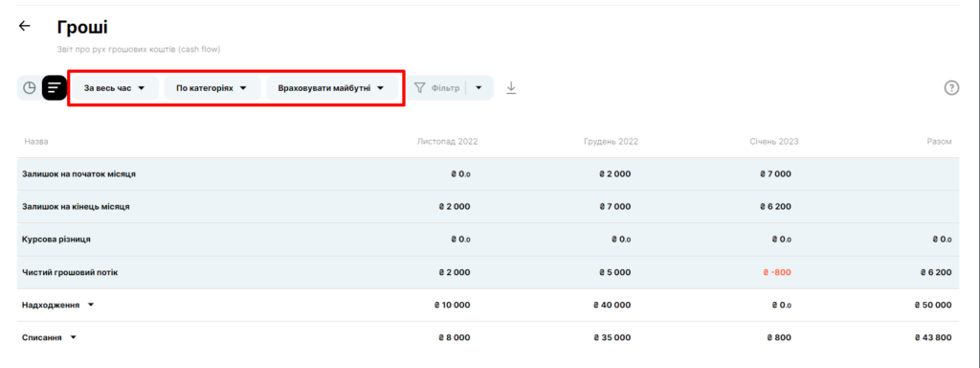
Task: Go back using the left arrow icon
Action: (24, 26)
